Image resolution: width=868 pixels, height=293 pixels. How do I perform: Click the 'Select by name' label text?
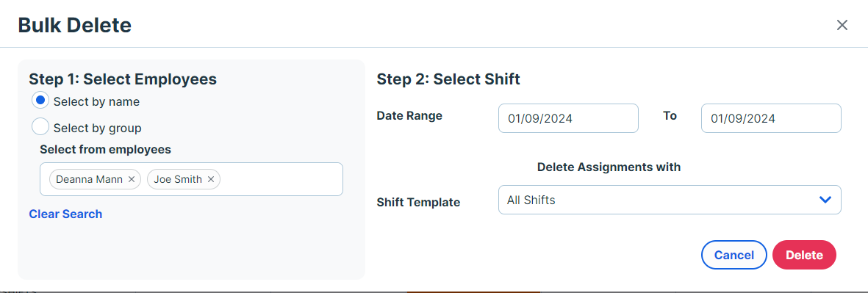click(x=96, y=102)
